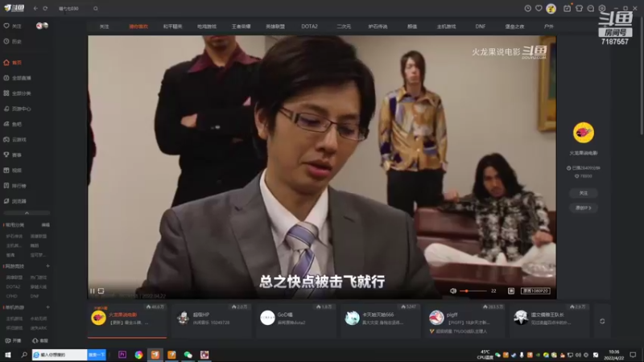Select the pigff recommended room card
The width and height of the screenshot is (644, 362).
click(465, 320)
